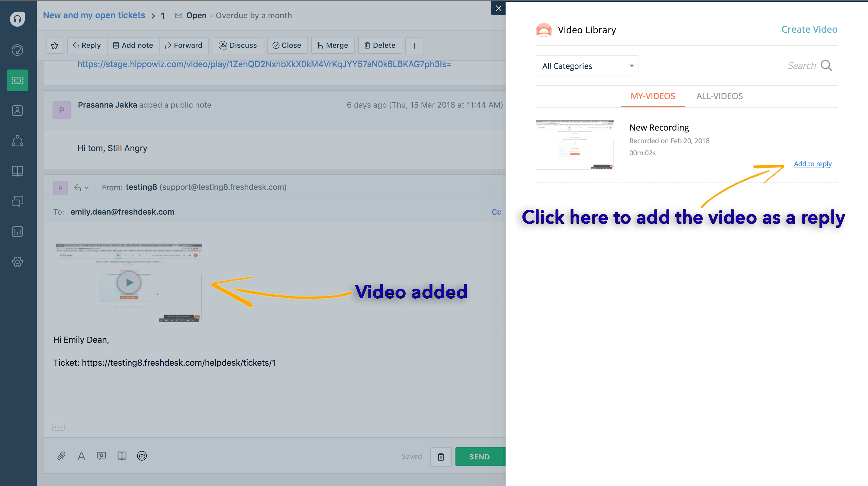Click the search magnifier in Video Library
This screenshot has height=486, width=868.
826,65
